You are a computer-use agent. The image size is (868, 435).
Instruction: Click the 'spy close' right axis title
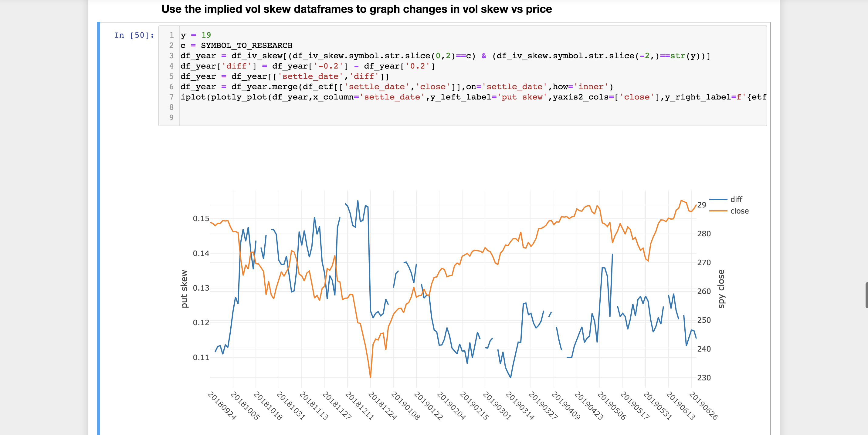tap(721, 289)
